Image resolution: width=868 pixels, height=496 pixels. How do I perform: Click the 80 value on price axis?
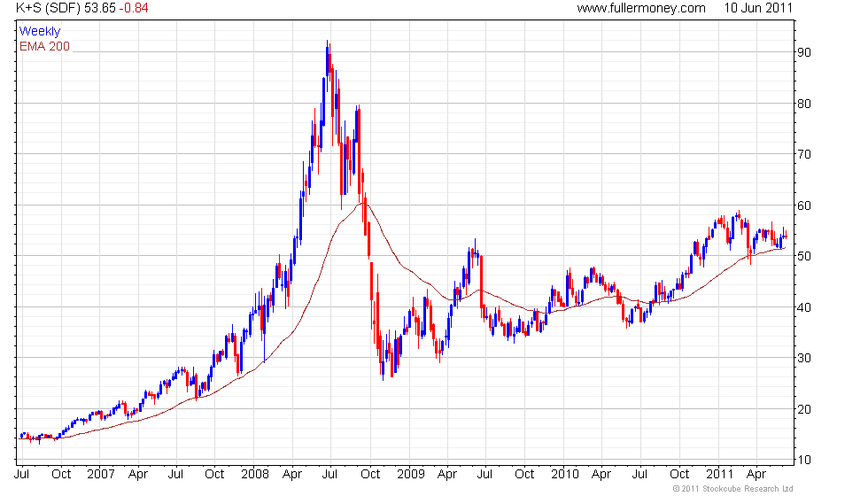point(804,104)
